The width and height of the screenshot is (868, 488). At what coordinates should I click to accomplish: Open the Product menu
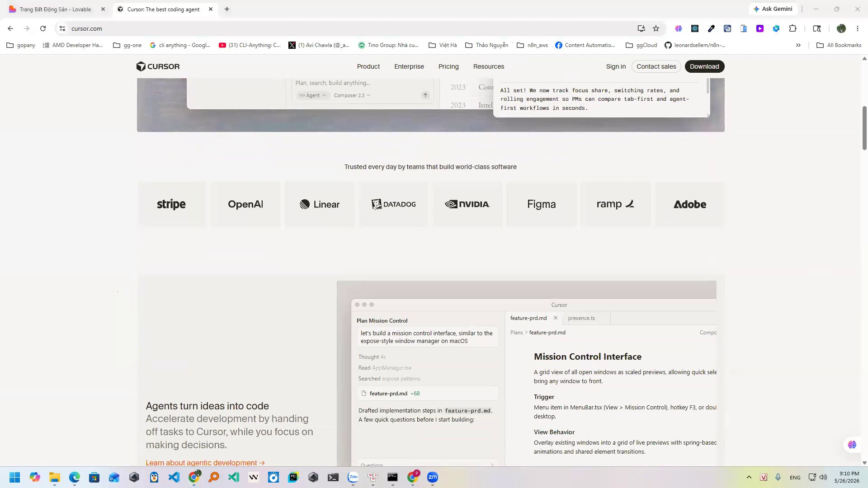(368, 66)
